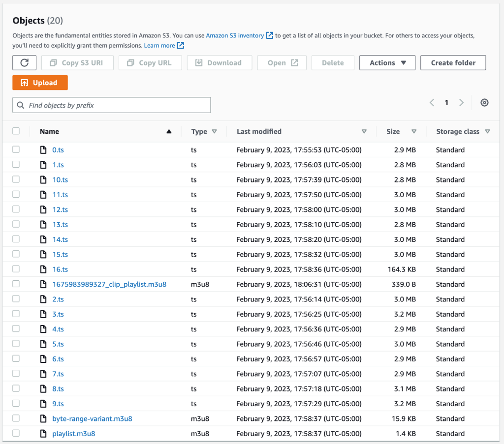Click the 164.3 KB size cell
The width and height of the screenshot is (504, 444).
point(402,269)
